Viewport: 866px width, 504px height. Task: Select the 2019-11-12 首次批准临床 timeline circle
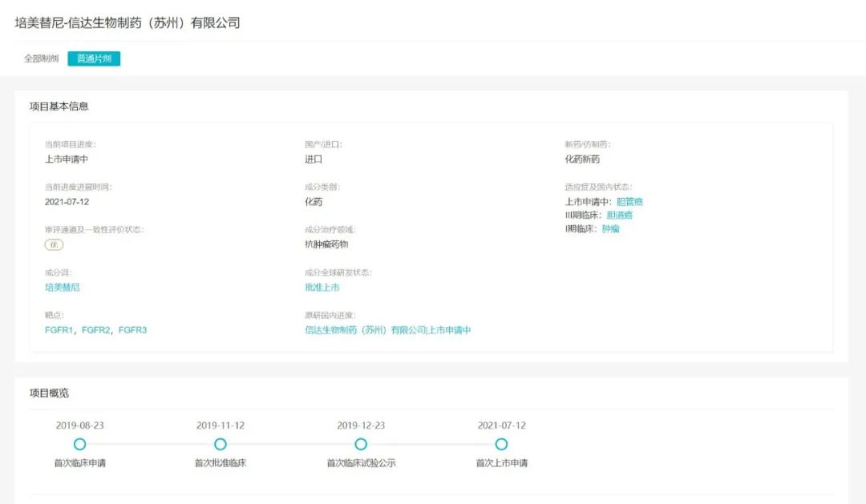click(x=221, y=444)
